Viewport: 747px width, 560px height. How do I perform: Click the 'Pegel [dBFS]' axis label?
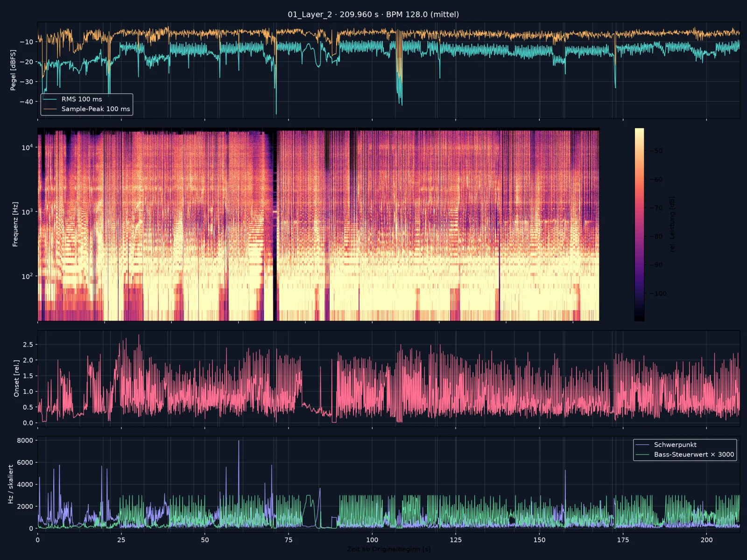point(13,70)
